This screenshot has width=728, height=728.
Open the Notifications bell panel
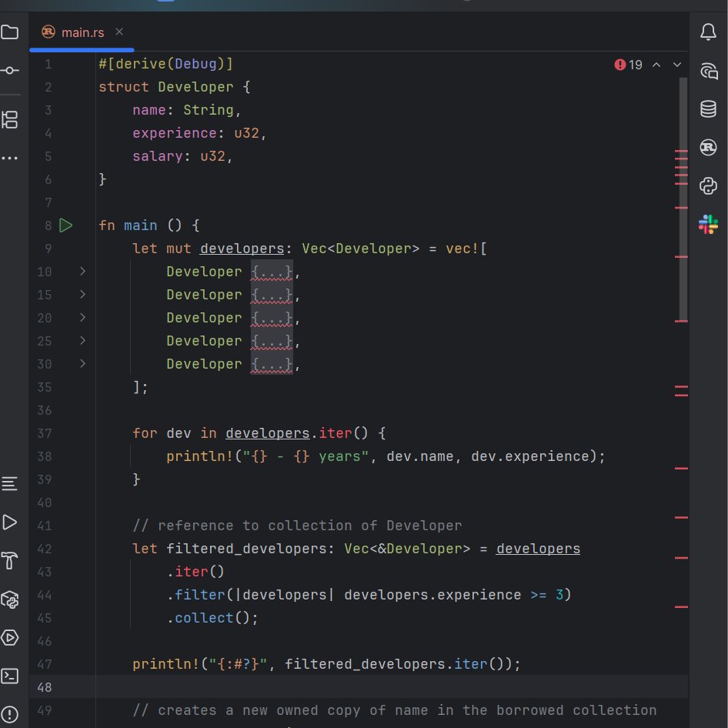pos(708,32)
